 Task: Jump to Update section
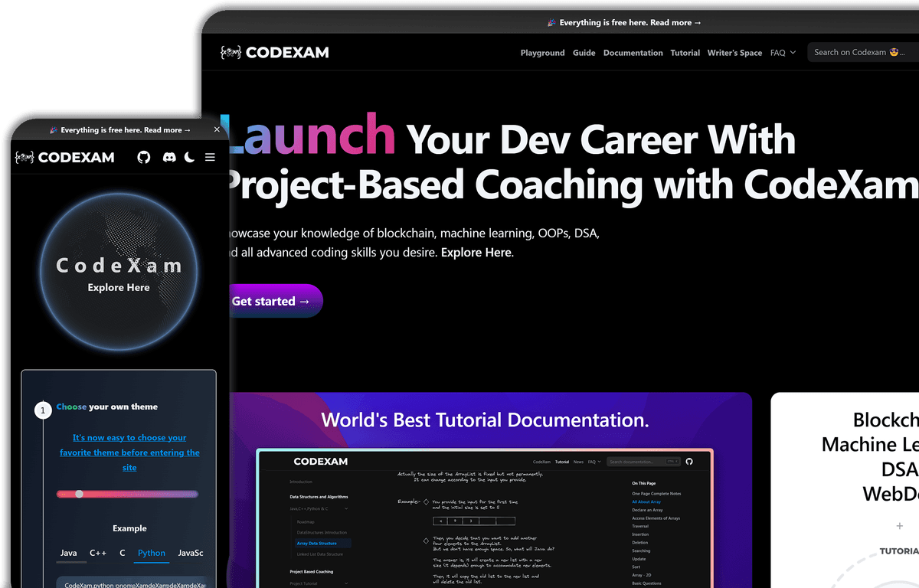tap(639, 559)
